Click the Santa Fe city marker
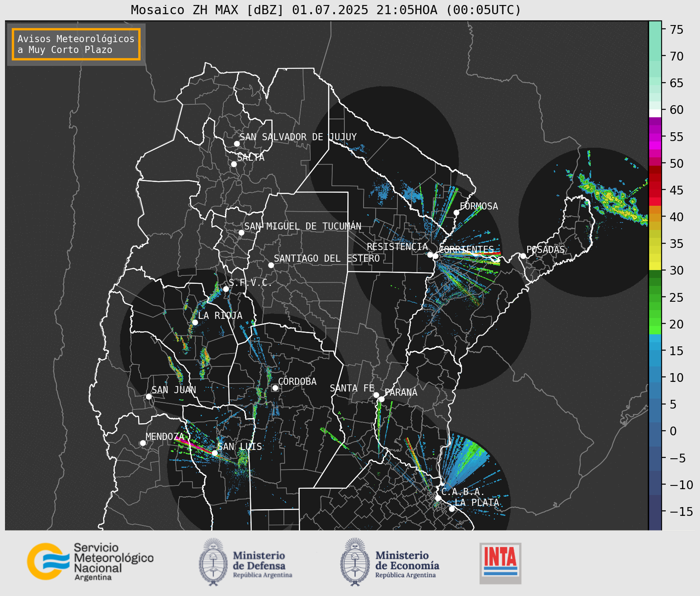Viewport: 700px width, 596px height. tap(376, 395)
